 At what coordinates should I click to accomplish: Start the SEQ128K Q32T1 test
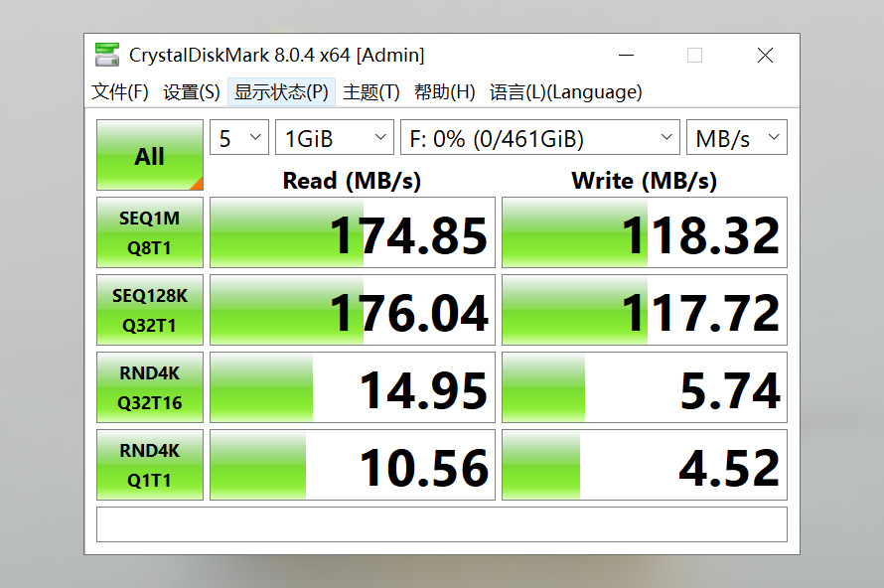click(149, 309)
